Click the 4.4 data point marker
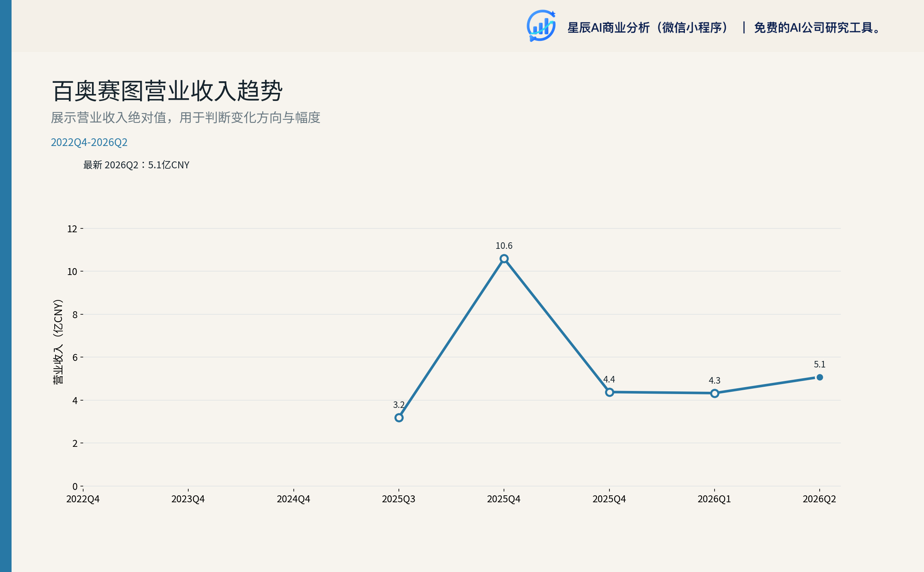924x572 pixels. (x=609, y=392)
